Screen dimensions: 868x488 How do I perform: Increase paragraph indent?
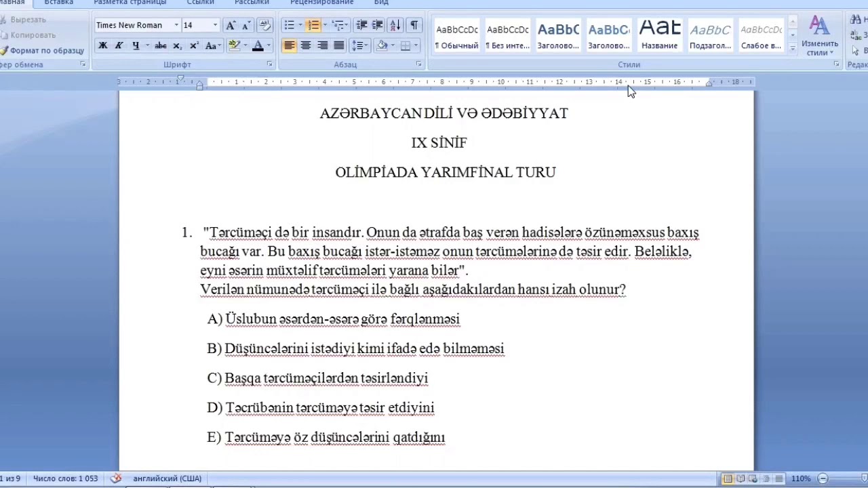pyautogui.click(x=378, y=25)
